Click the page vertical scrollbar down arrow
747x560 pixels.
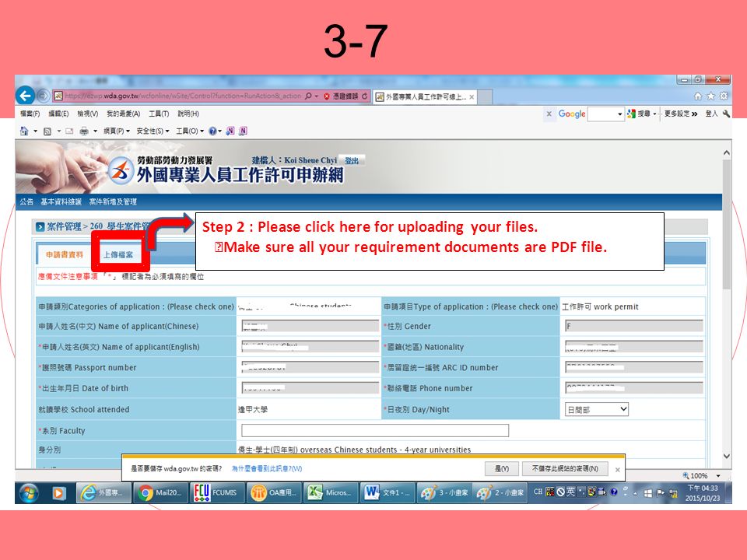(727, 457)
